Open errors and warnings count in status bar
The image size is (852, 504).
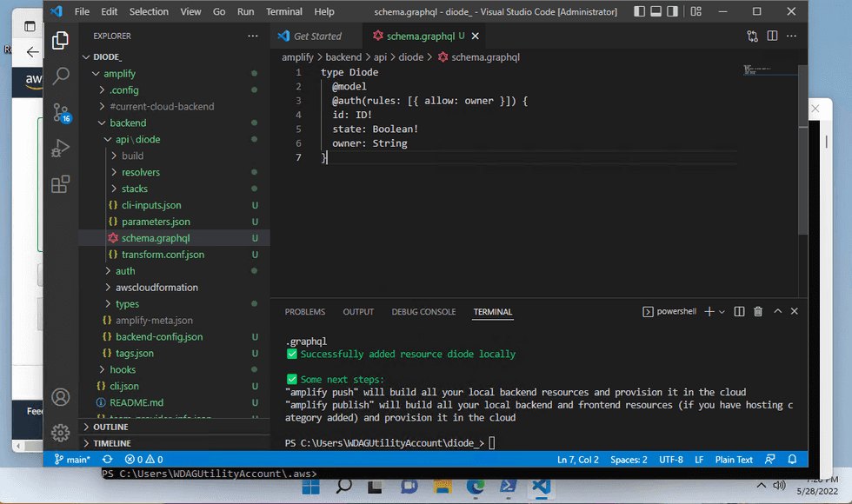click(x=144, y=460)
